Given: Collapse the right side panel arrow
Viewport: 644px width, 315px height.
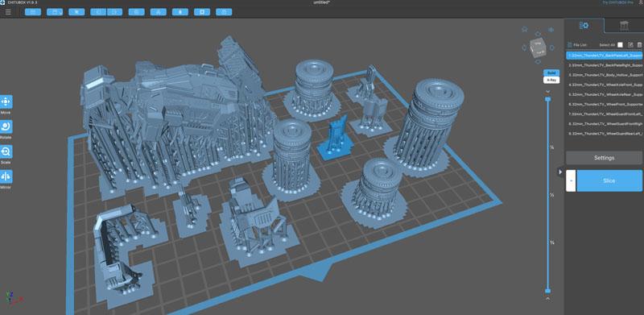Looking at the screenshot, I should tap(560, 172).
